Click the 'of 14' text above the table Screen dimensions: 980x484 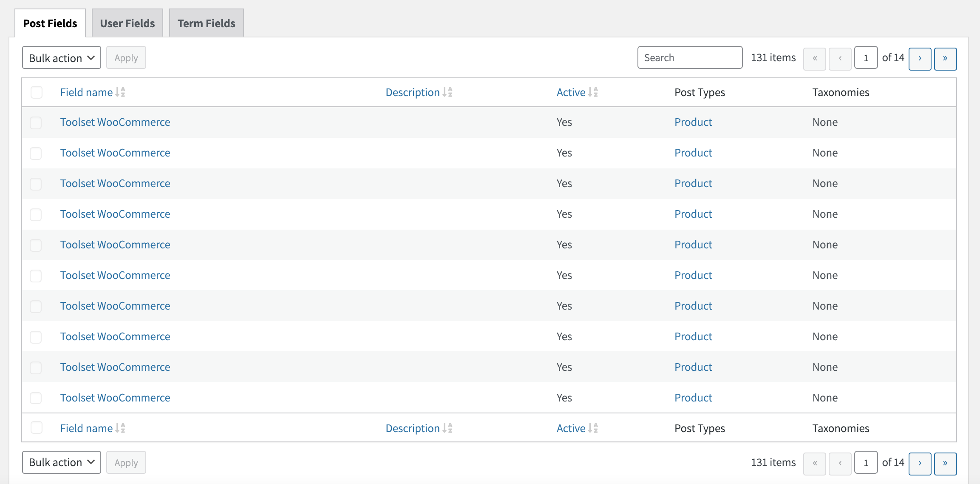click(x=893, y=58)
